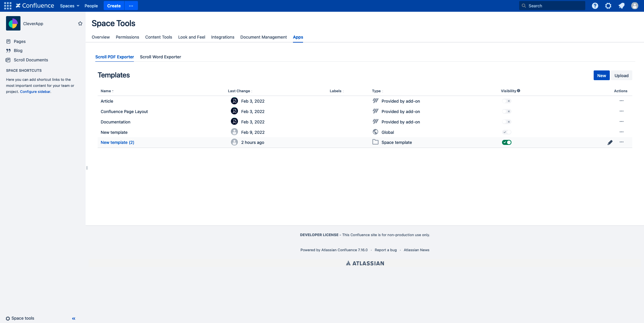Open the app switcher grid icon
Image resolution: width=644 pixels, height=323 pixels.
coord(8,6)
